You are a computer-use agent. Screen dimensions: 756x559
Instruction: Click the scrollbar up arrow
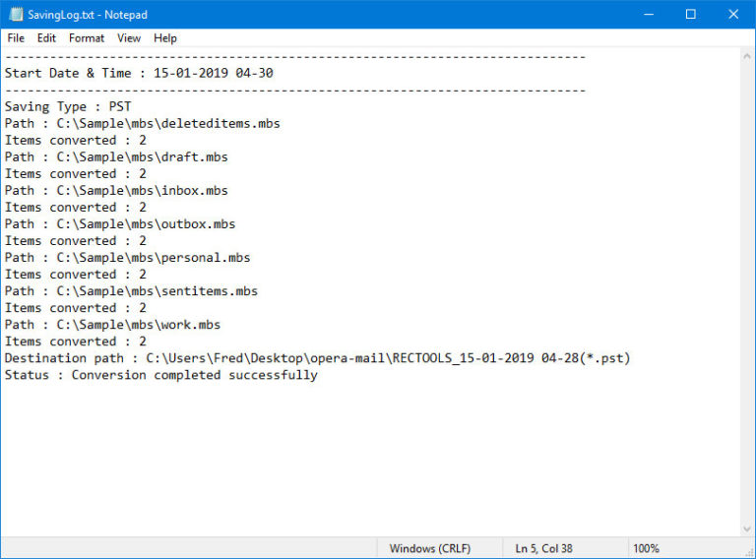coord(747,56)
